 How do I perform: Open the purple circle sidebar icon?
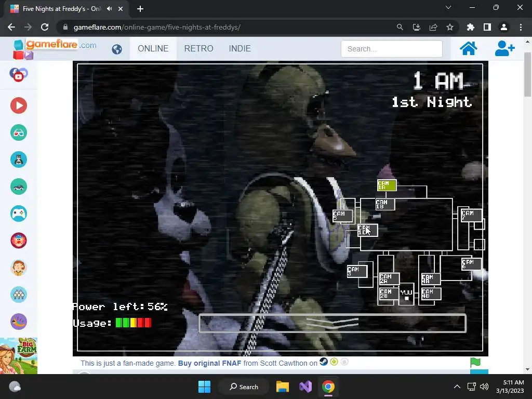click(19, 322)
